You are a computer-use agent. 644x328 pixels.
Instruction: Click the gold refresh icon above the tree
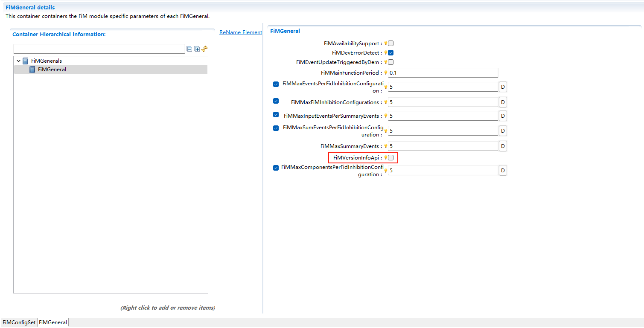coord(204,49)
